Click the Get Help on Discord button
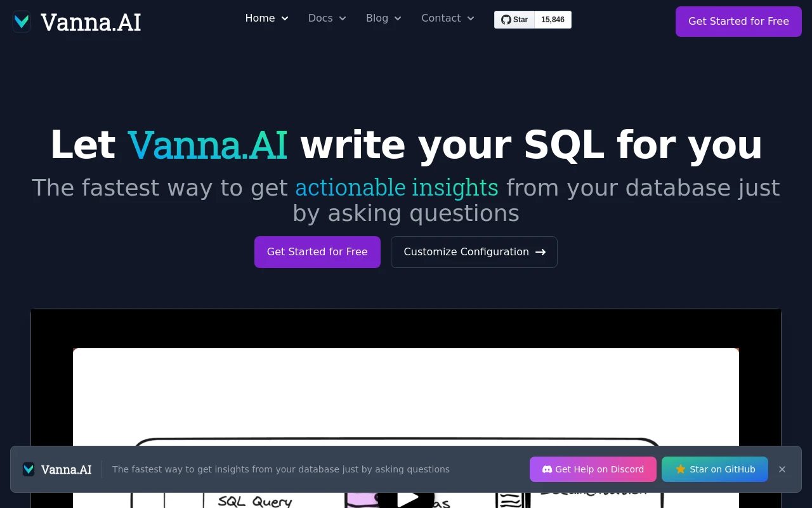Viewport: 812px width, 508px height. click(x=593, y=469)
